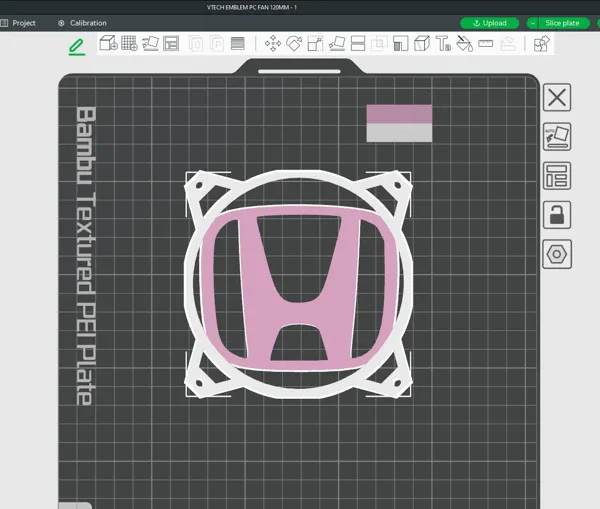The width and height of the screenshot is (600, 509).
Task: Open plate settings hexagon icon
Action: tap(557, 254)
